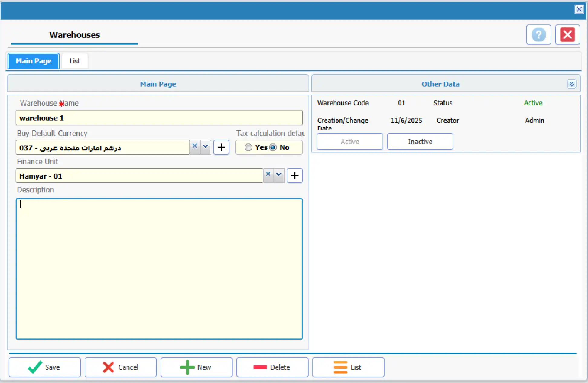Select Yes for tax calculation default
Screen dimensions: 588x383
pyautogui.click(x=248, y=147)
